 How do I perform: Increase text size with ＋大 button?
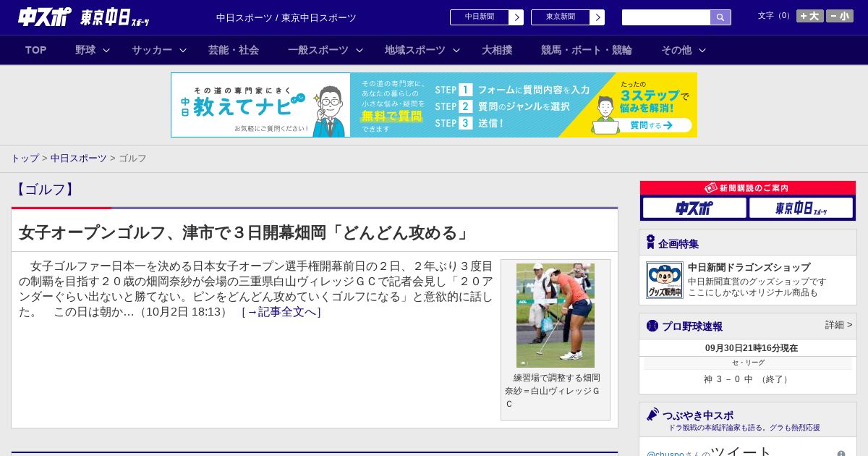810,16
